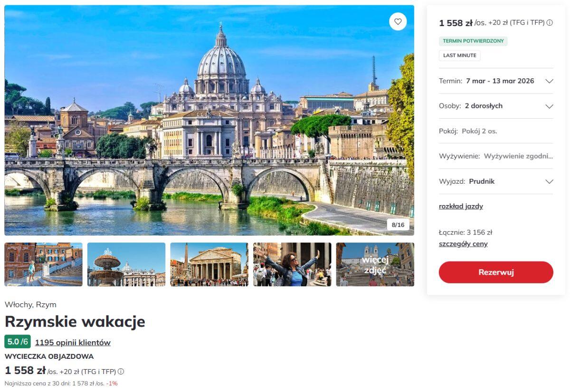Expand the Termin date dropdown chevron
This screenshot has width=570, height=392.
(549, 81)
